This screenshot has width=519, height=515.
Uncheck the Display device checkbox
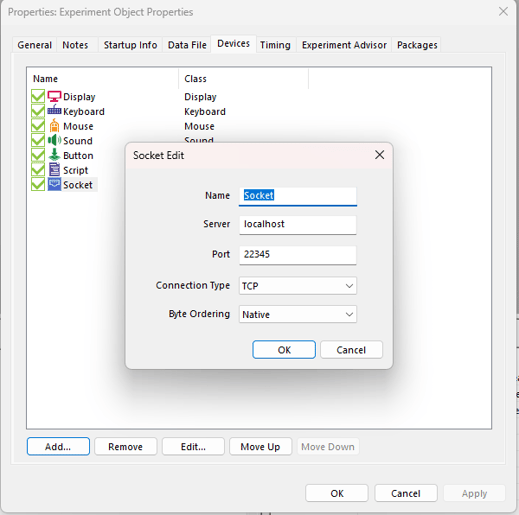(38, 96)
